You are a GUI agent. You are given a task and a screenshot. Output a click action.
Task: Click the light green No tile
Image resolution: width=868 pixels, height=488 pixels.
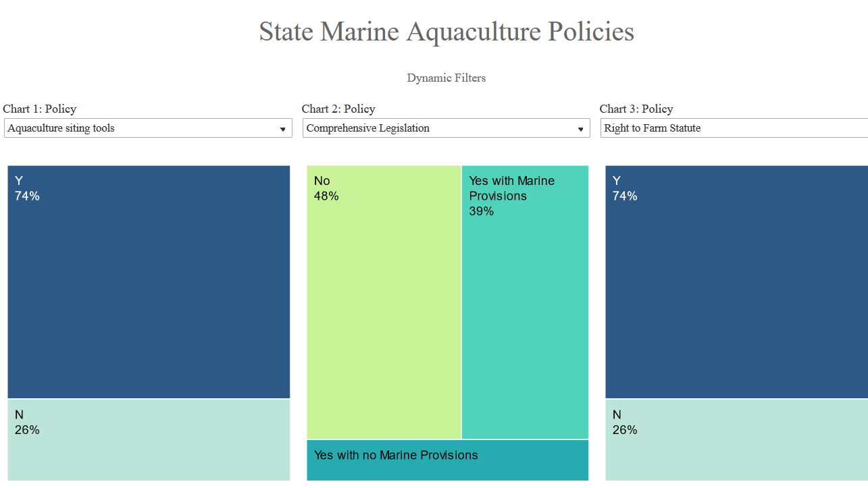point(384,304)
